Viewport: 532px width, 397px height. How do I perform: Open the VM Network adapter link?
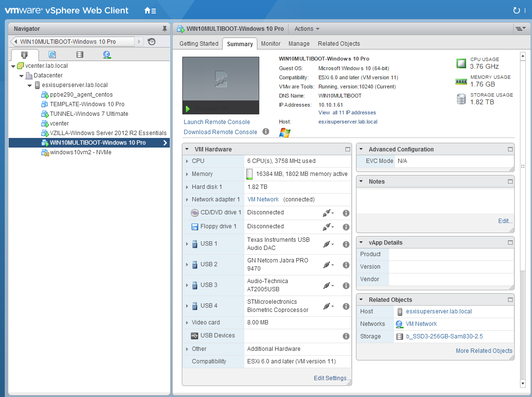[263, 199]
